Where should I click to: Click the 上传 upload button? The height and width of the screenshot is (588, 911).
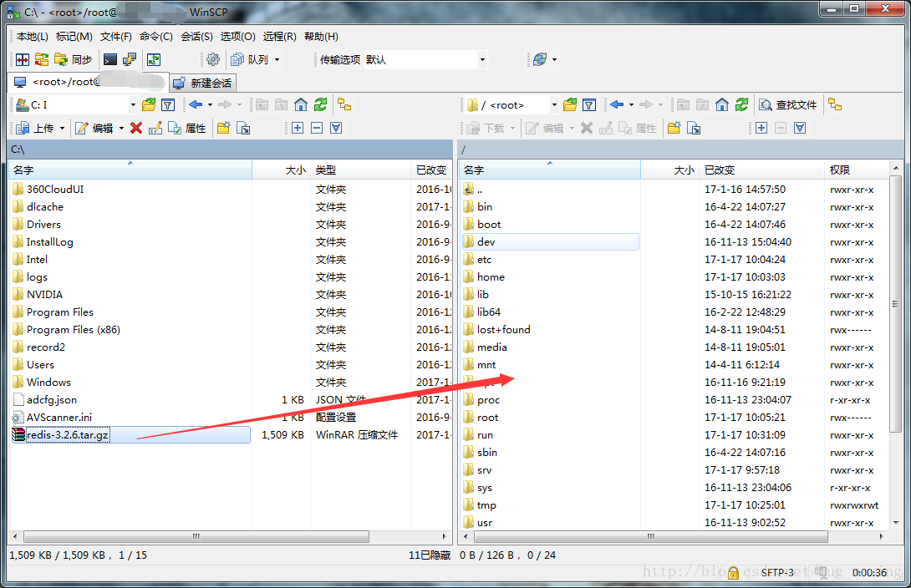(35, 128)
